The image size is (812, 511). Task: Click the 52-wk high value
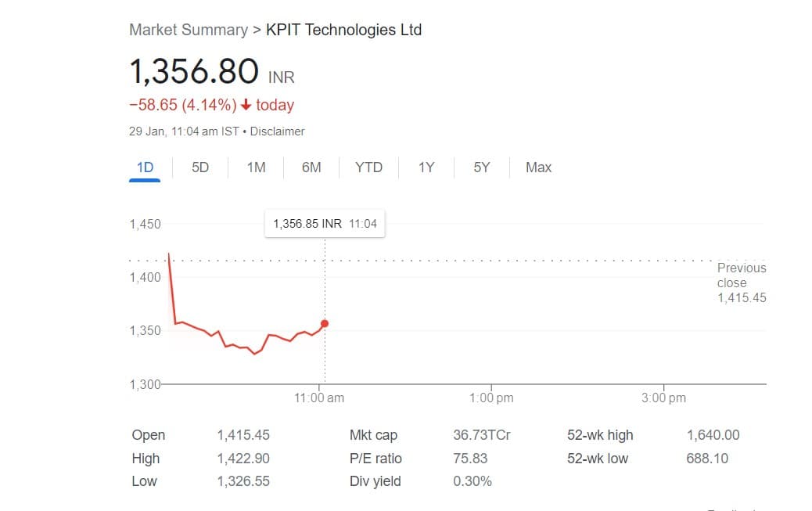713,435
